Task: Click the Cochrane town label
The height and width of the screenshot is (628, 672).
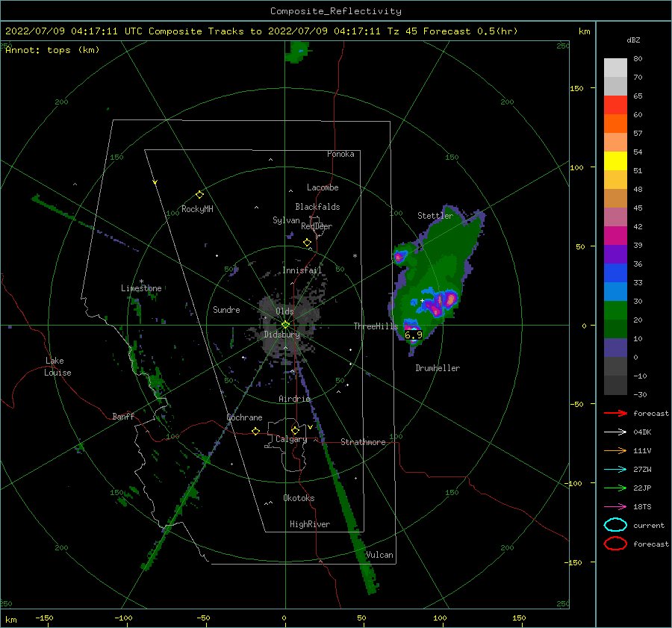Action: point(244,417)
